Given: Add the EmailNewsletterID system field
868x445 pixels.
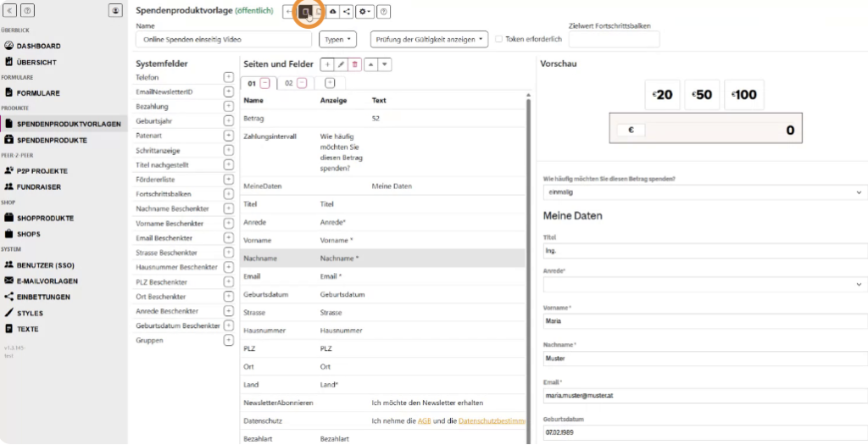Looking at the screenshot, I should pos(228,92).
